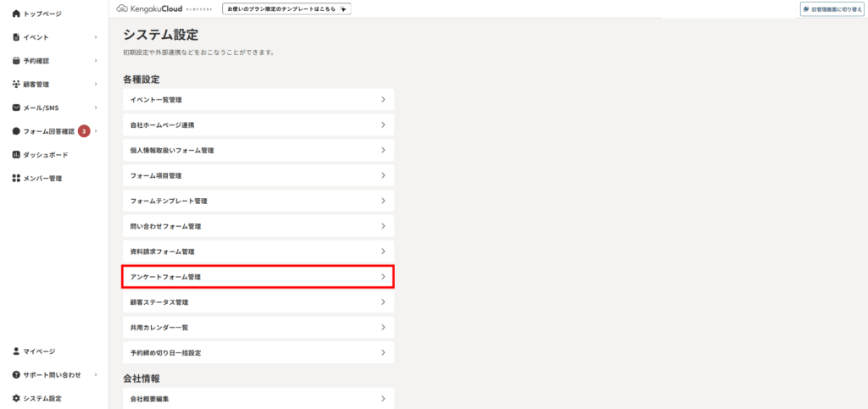
Task: Open the フォーム回答確認 menu item
Action: tap(49, 131)
